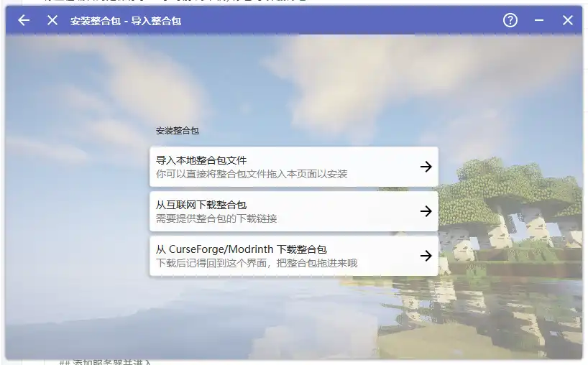Open help via the question mark icon
The image size is (588, 365).
point(510,20)
